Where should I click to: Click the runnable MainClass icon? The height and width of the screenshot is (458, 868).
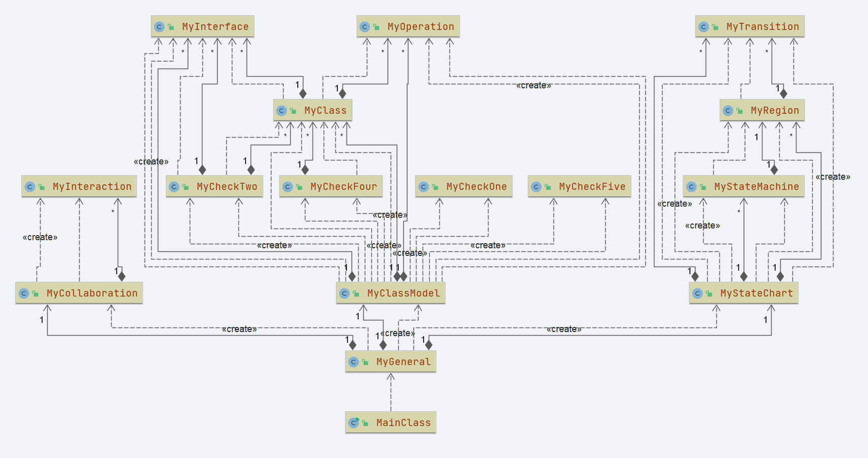point(354,422)
